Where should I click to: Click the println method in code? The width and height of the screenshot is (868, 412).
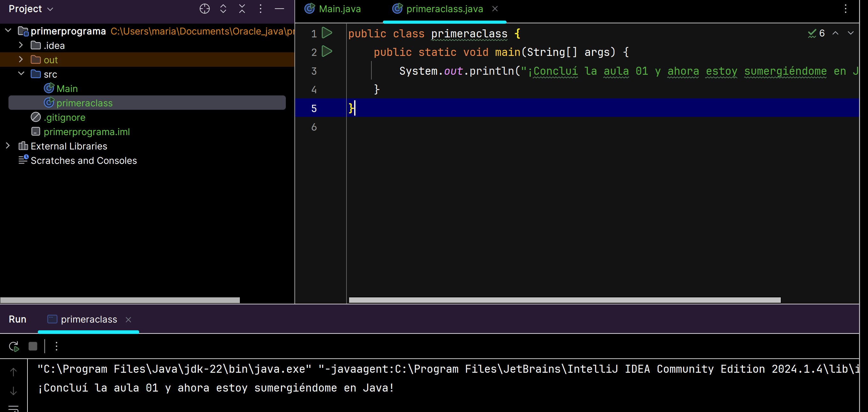491,71
